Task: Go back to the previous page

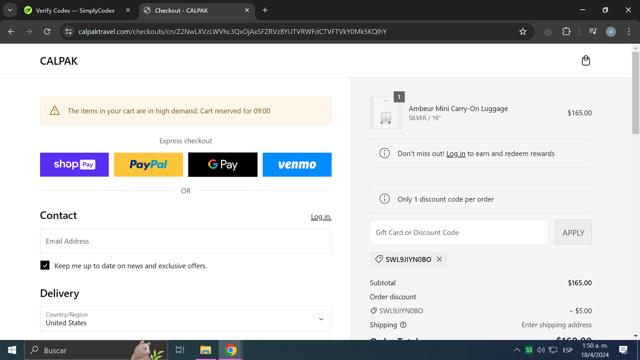Action: click(11, 31)
